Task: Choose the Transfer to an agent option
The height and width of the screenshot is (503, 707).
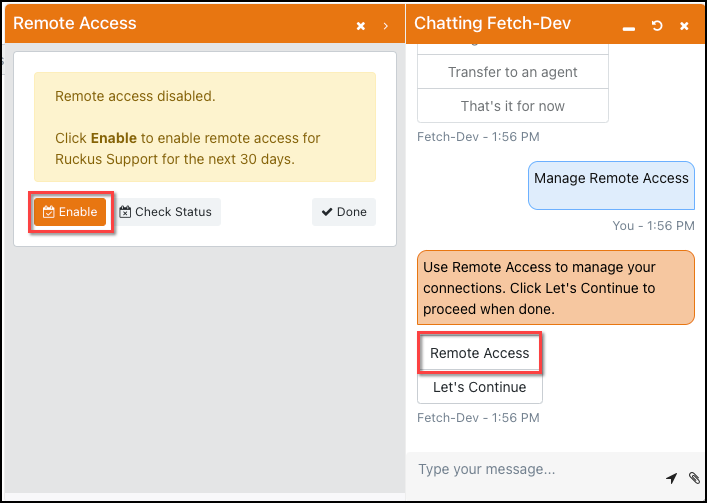Action: (x=513, y=72)
